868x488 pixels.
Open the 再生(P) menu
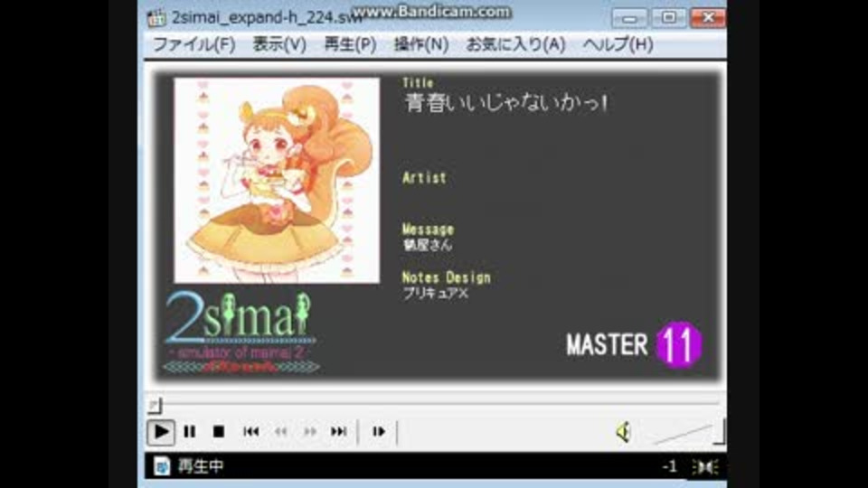coord(350,44)
